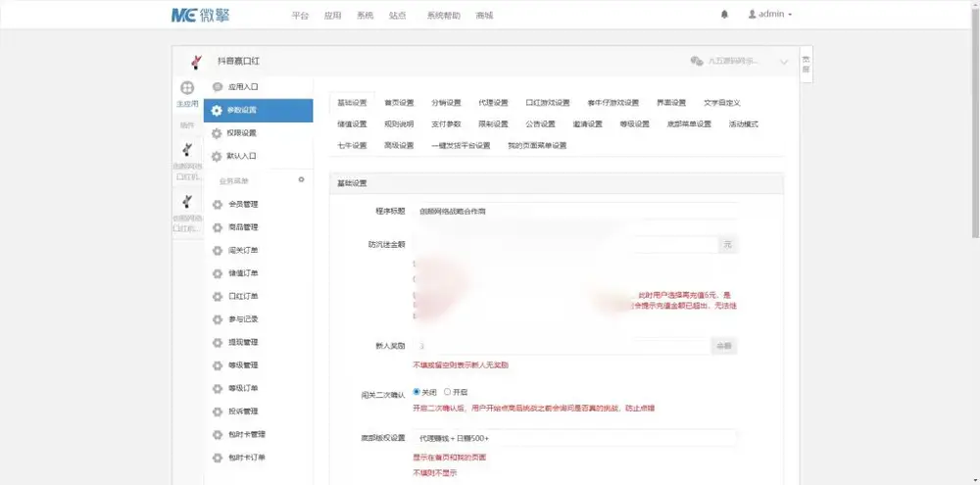
Task: Open the 站点 top menu
Action: (x=398, y=16)
